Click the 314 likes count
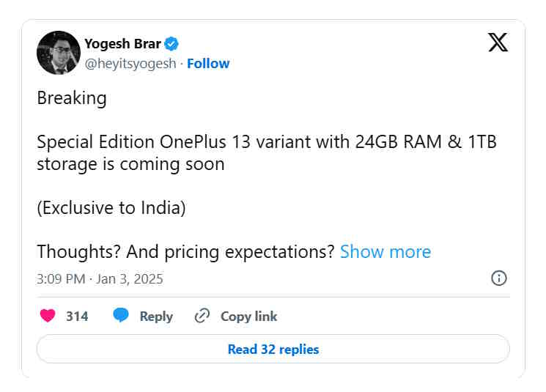 tap(77, 316)
